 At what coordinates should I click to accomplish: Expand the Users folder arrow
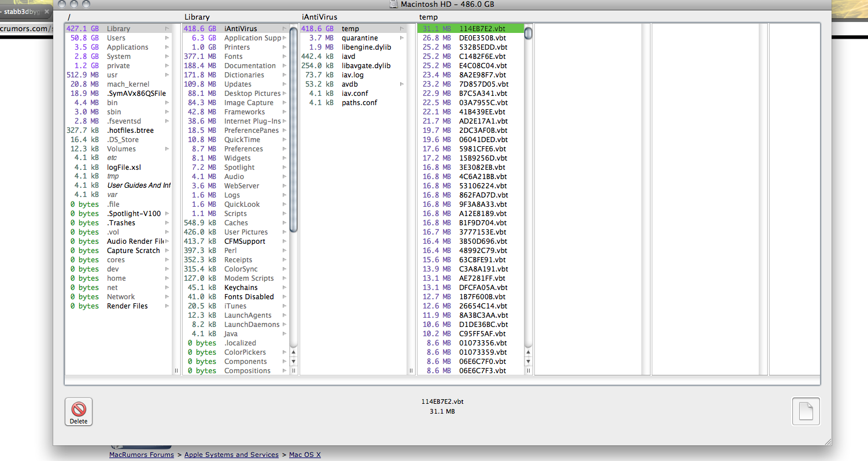click(x=167, y=38)
